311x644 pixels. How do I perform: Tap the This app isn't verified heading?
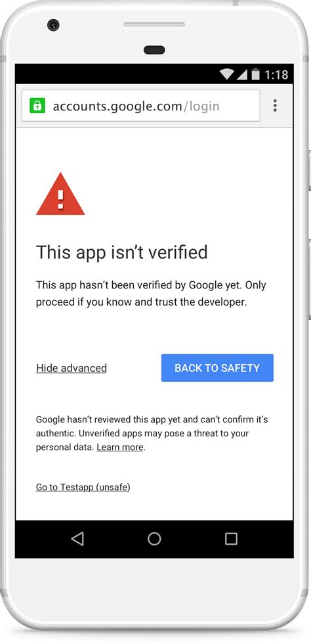click(x=122, y=252)
